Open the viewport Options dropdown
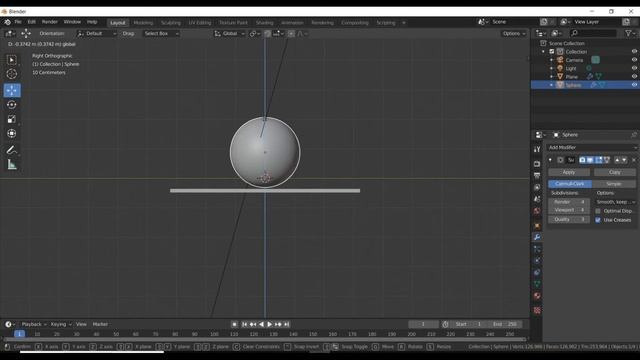 (x=514, y=33)
